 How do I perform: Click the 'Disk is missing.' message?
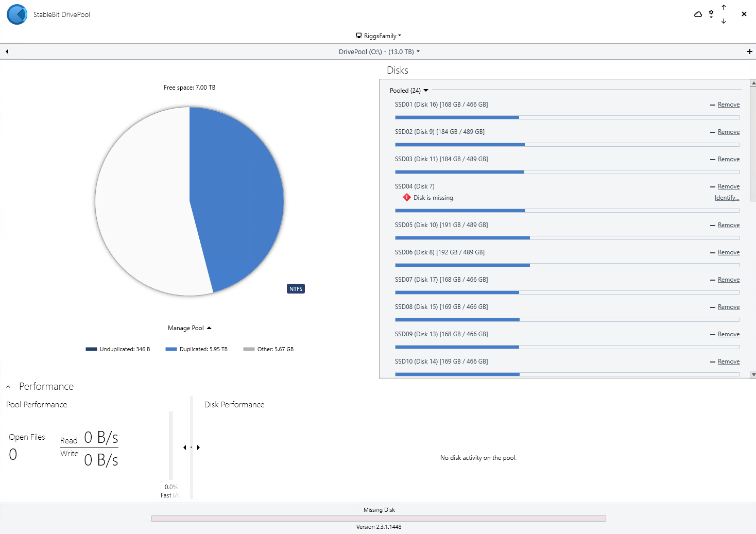[434, 198]
